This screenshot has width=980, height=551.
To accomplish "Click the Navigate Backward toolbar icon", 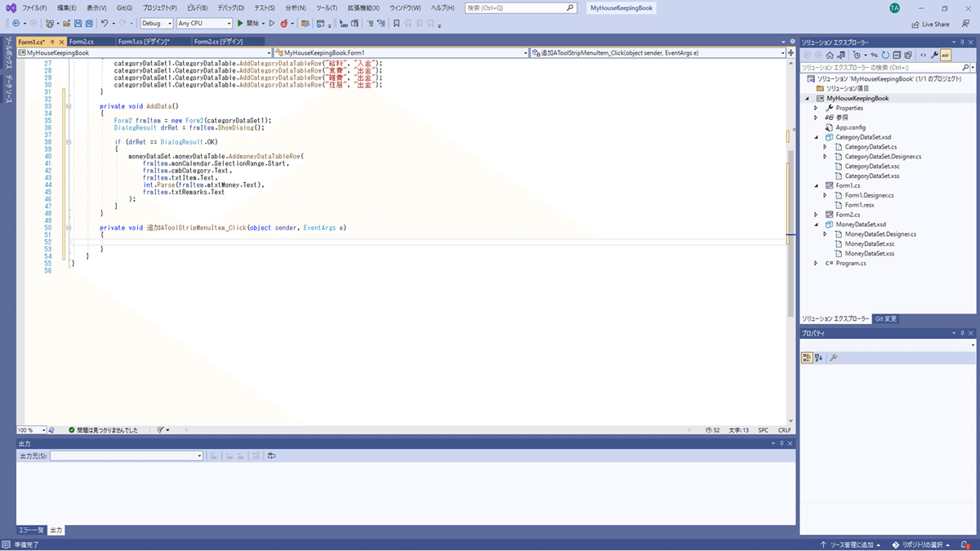I will point(16,24).
